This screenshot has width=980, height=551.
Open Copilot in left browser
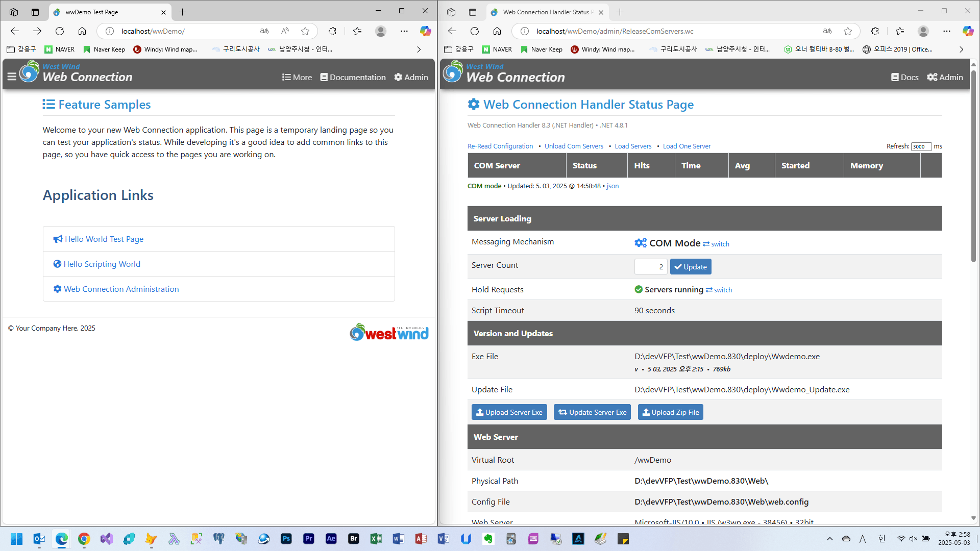(425, 31)
